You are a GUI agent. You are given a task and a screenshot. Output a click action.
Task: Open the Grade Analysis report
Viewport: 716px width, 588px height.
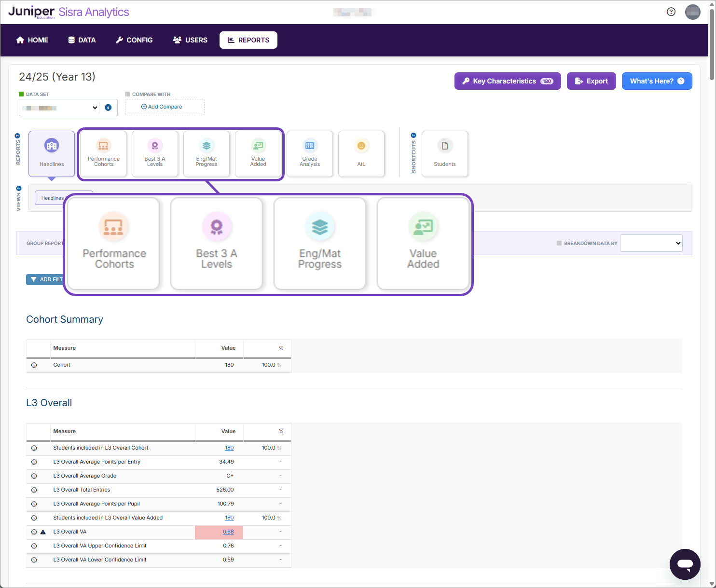point(310,153)
